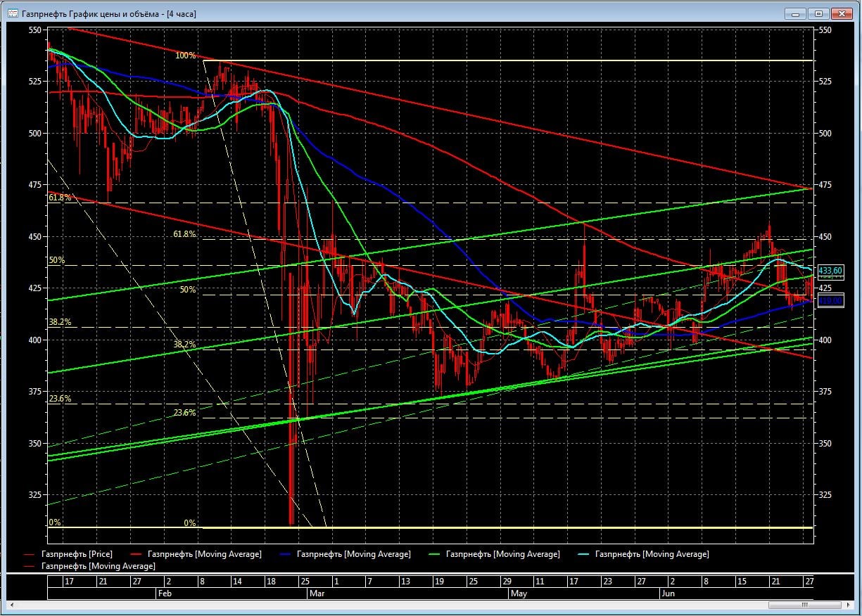Click the leftmost 23.6% Fibonacci label
The image size is (862, 616).
pyautogui.click(x=60, y=399)
